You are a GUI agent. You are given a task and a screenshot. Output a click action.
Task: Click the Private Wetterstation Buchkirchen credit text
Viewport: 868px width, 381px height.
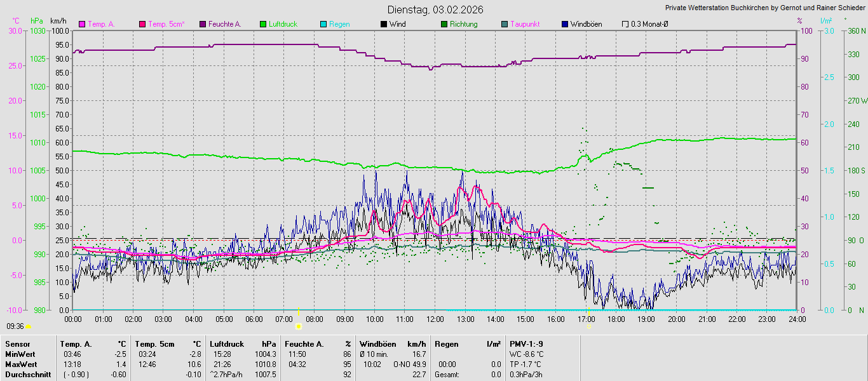click(x=764, y=8)
